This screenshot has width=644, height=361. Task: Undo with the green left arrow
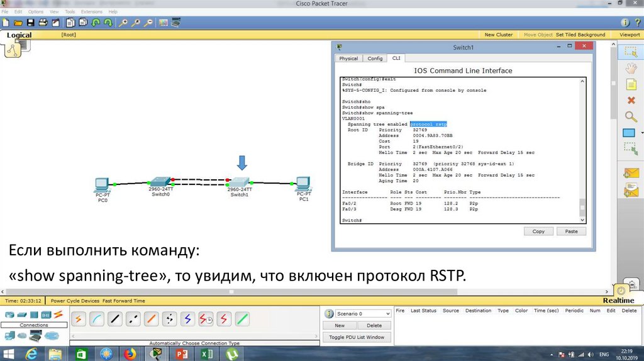coord(96,23)
